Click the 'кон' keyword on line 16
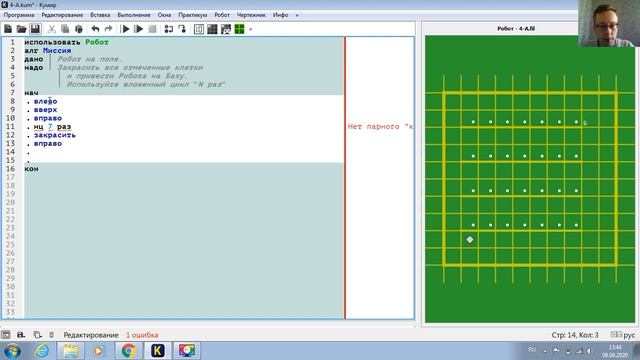The image size is (640, 360). [x=31, y=169]
